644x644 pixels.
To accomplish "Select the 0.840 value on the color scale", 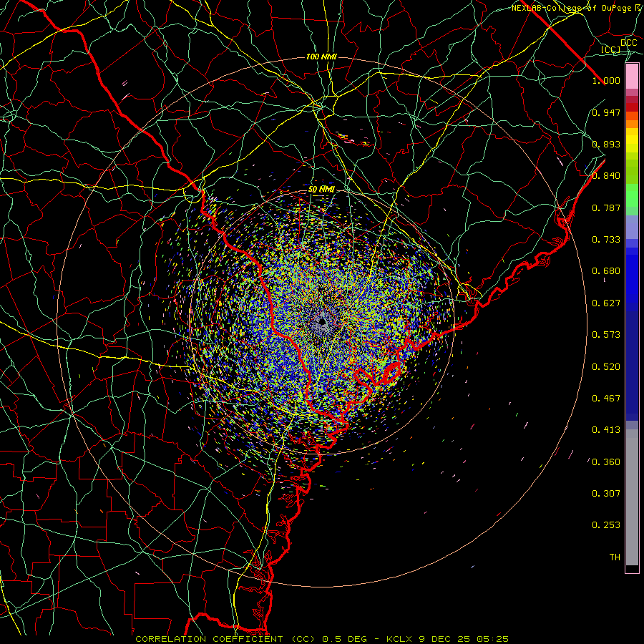I will [x=606, y=176].
